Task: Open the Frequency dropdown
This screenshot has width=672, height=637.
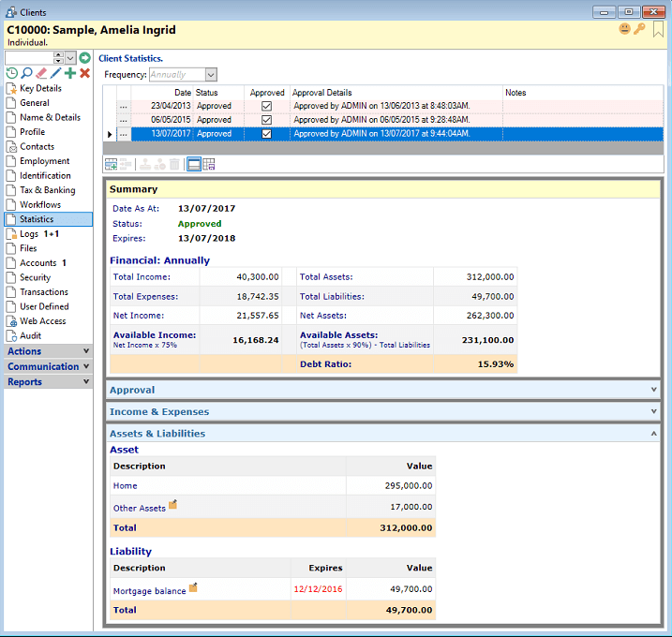Action: coord(211,75)
